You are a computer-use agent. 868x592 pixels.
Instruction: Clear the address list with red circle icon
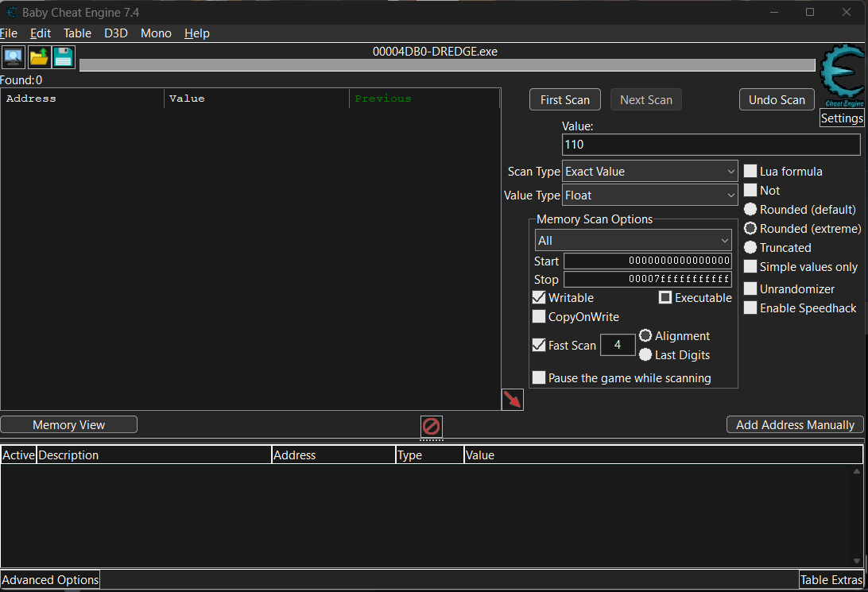click(x=432, y=427)
